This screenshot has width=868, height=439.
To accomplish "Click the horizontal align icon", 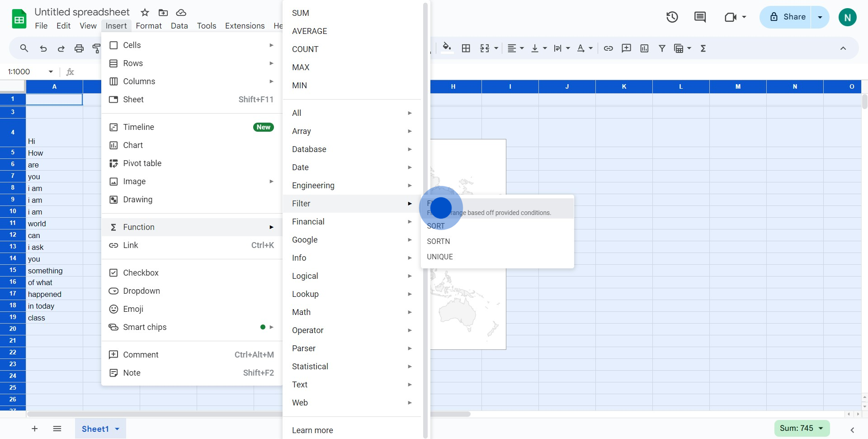I will pos(512,48).
